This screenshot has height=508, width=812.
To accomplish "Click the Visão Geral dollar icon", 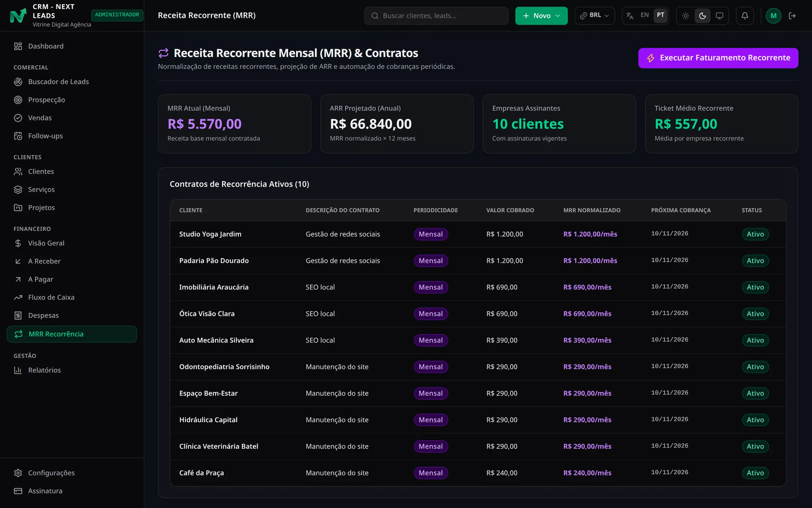I will click(18, 243).
